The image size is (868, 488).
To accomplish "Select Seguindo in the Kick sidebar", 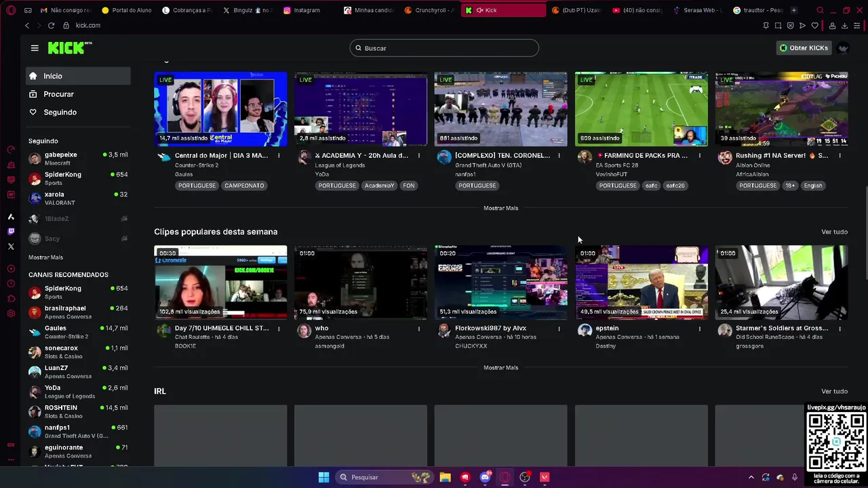I will (78, 113).
